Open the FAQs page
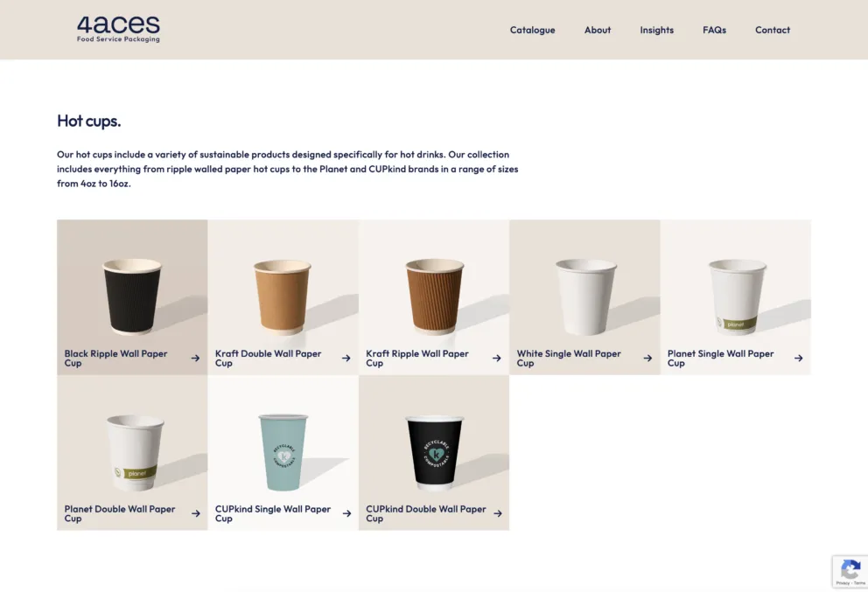The image size is (868, 592). pyautogui.click(x=714, y=30)
